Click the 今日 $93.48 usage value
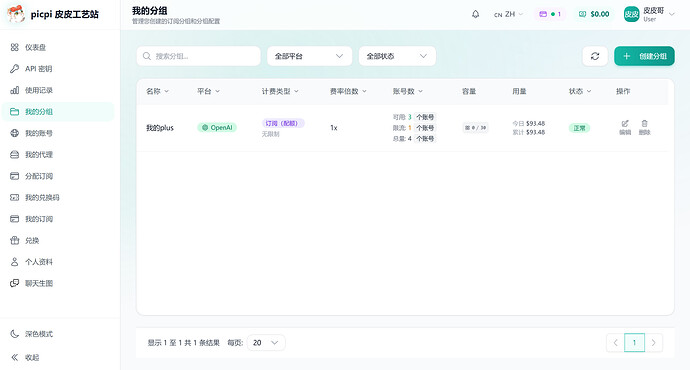690x370 pixels. pyautogui.click(x=529, y=124)
